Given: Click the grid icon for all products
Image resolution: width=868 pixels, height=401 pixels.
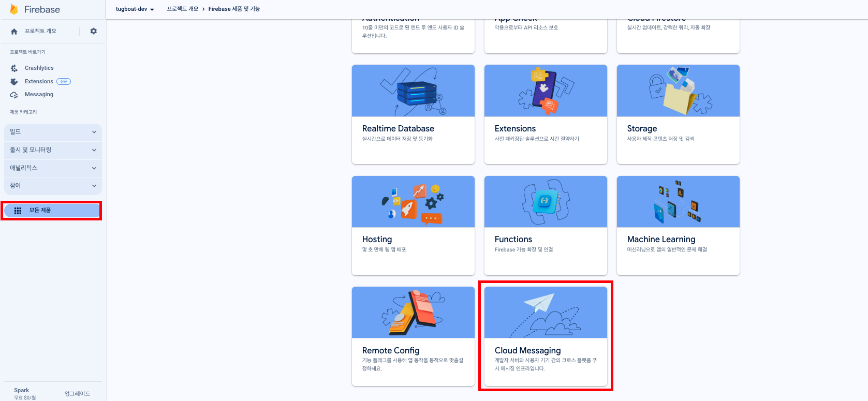Looking at the screenshot, I should [x=18, y=211].
